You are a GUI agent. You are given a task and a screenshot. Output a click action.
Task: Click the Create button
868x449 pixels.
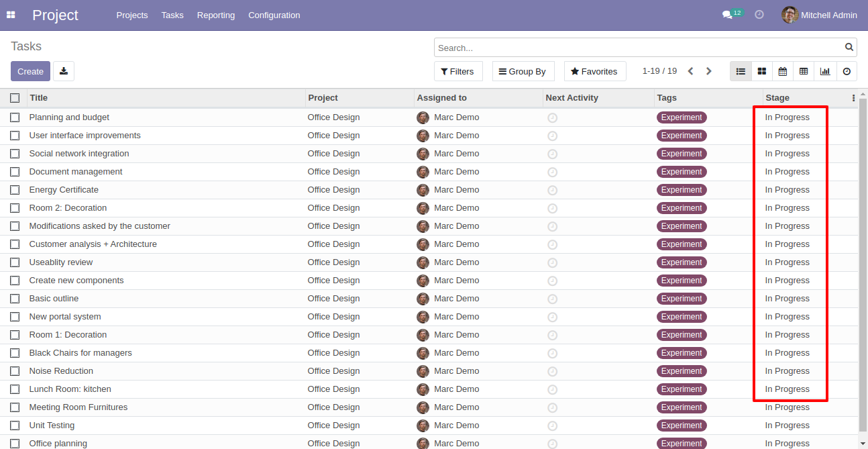click(x=30, y=71)
